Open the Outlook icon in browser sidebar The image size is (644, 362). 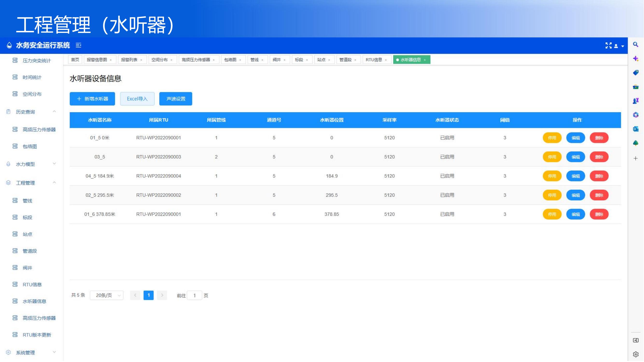636,129
